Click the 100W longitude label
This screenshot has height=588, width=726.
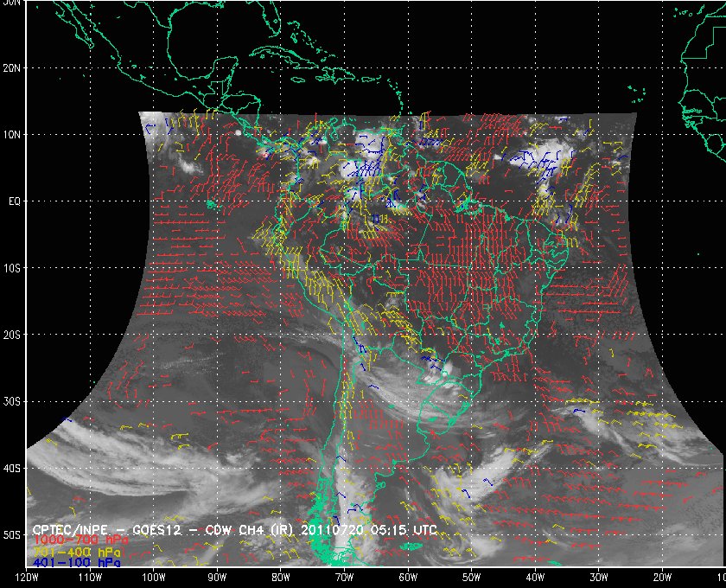pyautogui.click(x=153, y=578)
